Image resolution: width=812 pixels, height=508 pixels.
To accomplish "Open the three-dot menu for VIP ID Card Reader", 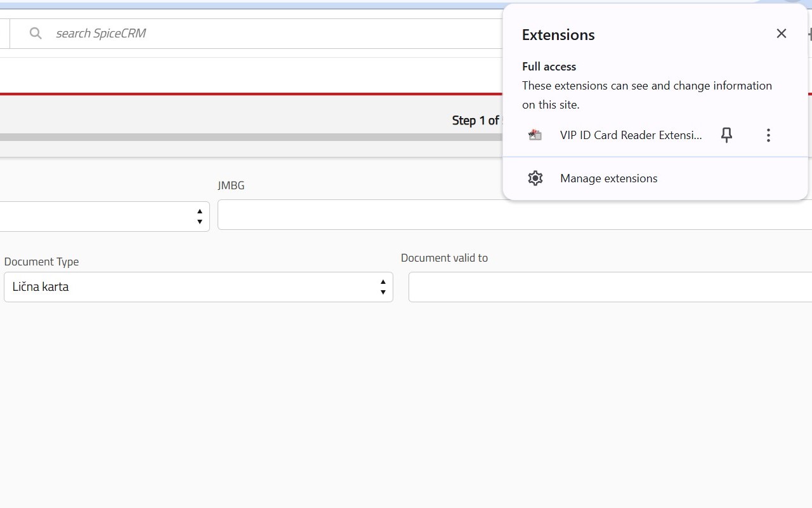I will [768, 135].
